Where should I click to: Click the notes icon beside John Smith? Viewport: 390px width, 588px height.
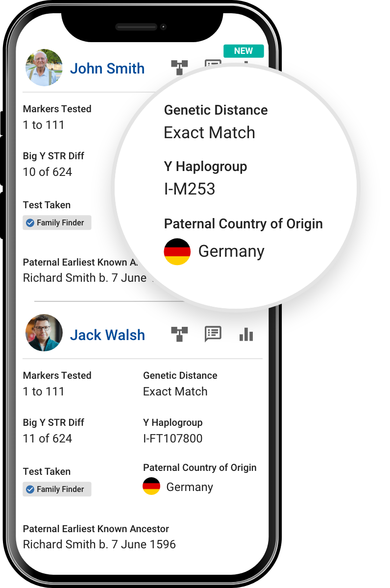pos(213,64)
